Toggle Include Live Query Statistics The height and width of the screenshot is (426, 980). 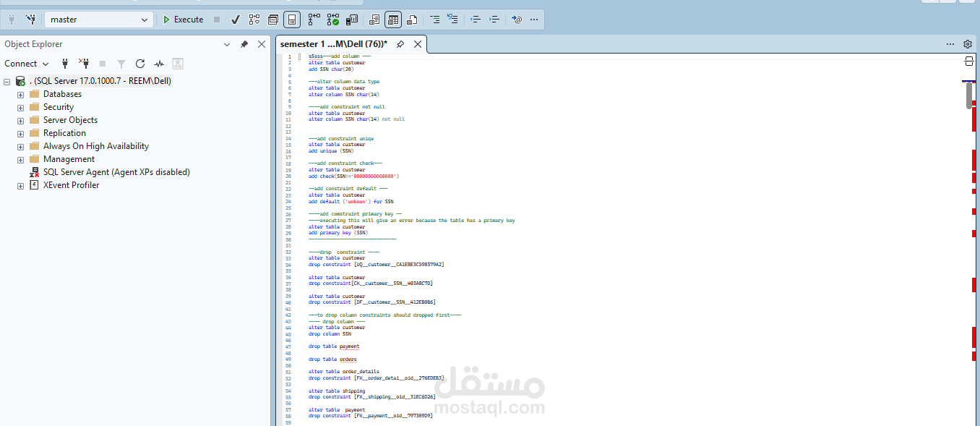click(x=332, y=20)
